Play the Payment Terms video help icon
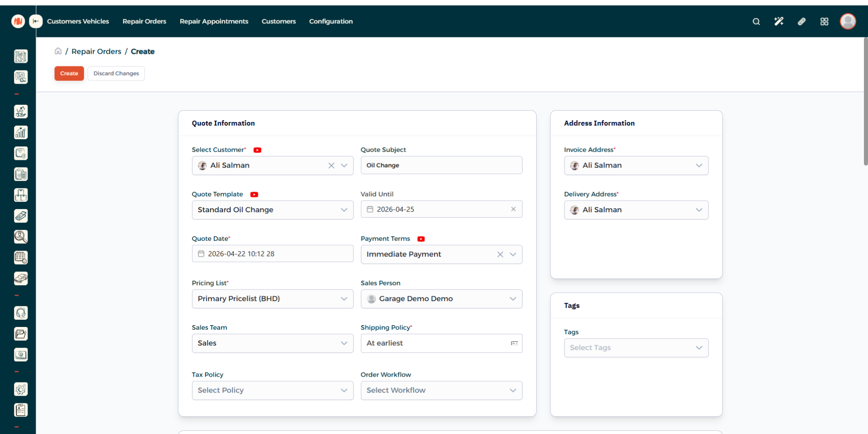Viewport: 868px width, 434px height. (x=421, y=239)
